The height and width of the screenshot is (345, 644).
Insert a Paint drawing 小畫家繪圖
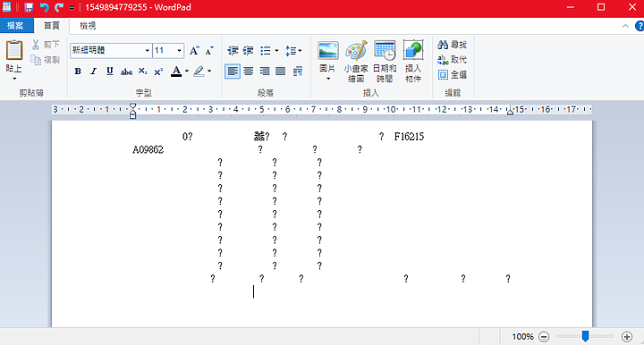coord(356,62)
